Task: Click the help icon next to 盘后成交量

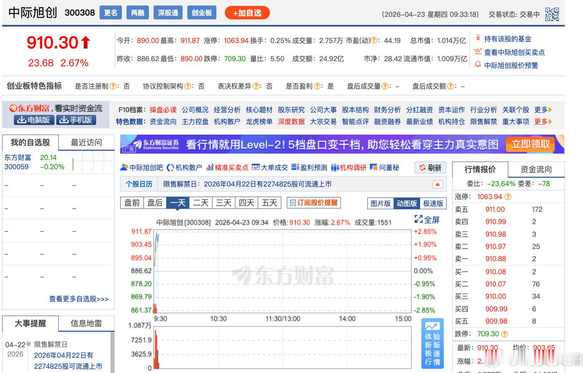Action: tap(385, 86)
